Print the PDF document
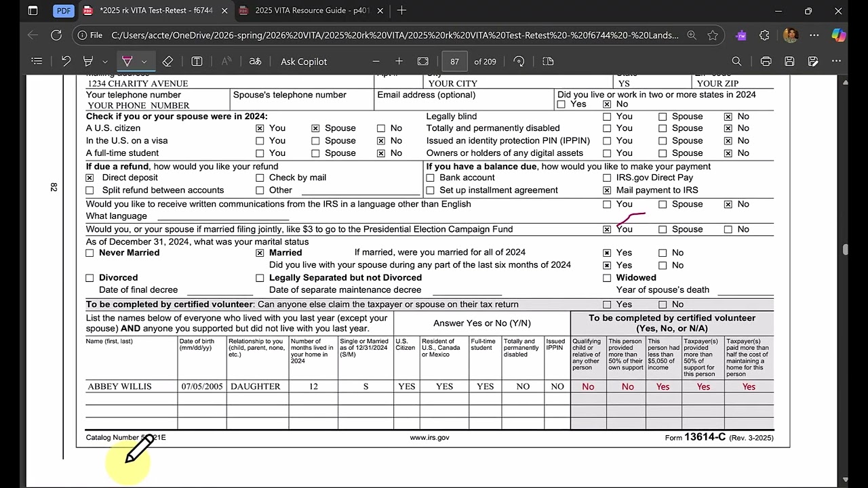The width and height of the screenshot is (868, 488). 766,62
